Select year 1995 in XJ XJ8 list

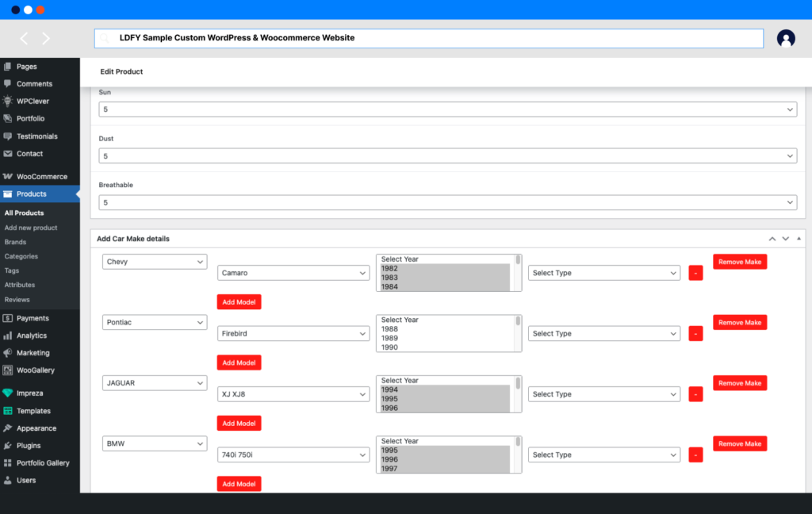[446, 399]
